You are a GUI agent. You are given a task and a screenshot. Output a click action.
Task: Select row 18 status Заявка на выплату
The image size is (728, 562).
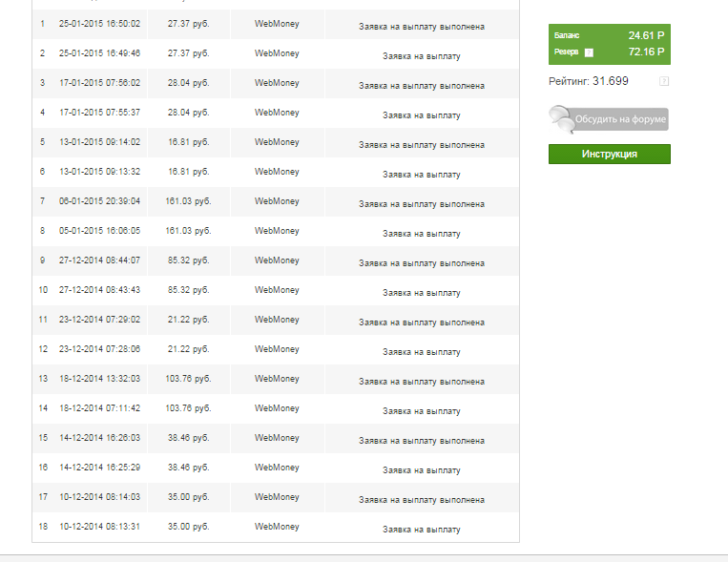pyautogui.click(x=421, y=530)
